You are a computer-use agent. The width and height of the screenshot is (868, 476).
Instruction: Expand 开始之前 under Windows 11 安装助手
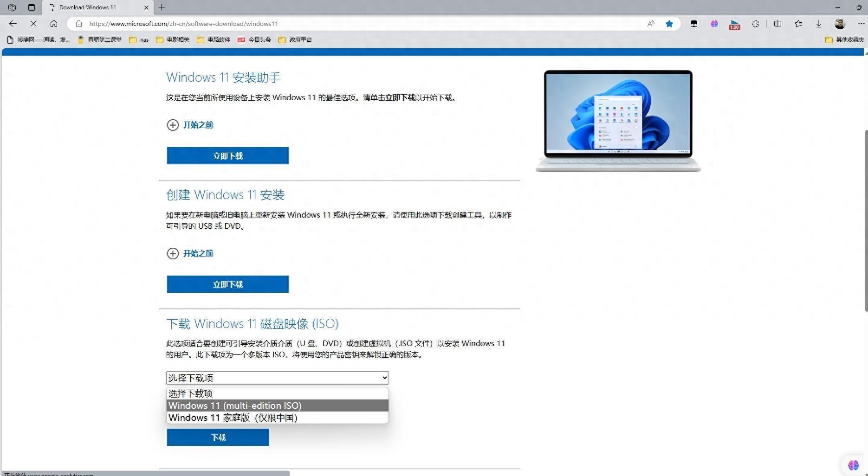(190, 125)
